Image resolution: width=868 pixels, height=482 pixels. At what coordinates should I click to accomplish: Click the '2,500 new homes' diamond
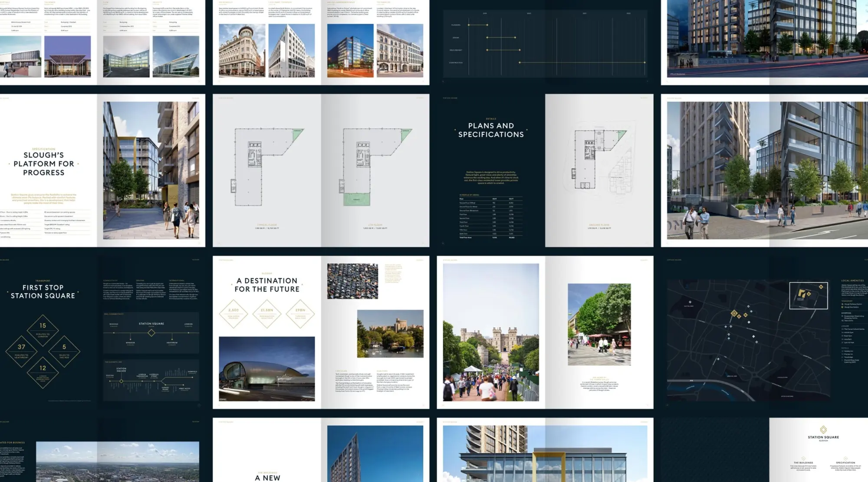coord(233,313)
